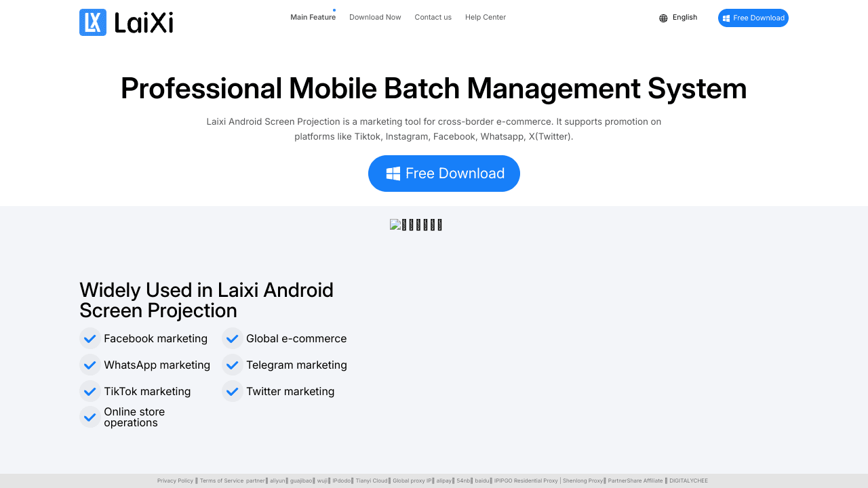Click the broken image placeholder below the hero
Viewport: 868px width, 488px height.
(416, 225)
